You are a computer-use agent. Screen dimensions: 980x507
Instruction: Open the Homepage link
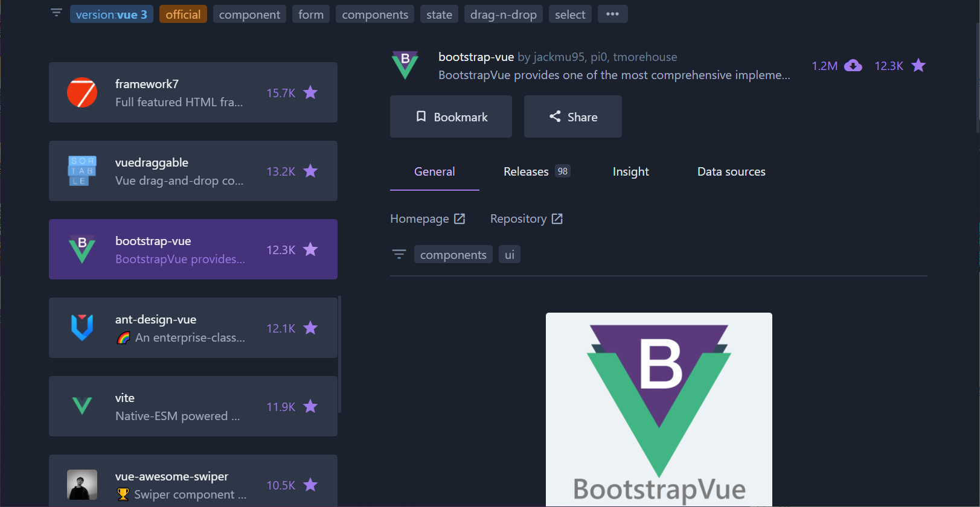(x=428, y=218)
